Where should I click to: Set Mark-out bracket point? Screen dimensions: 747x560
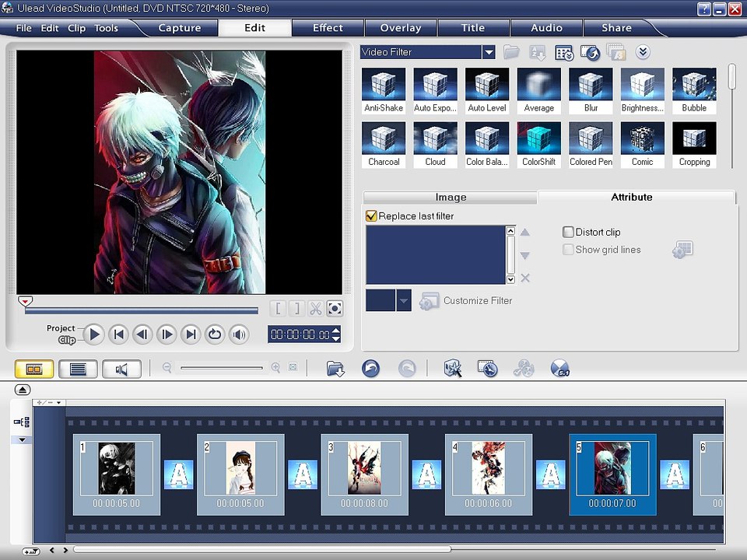click(296, 309)
